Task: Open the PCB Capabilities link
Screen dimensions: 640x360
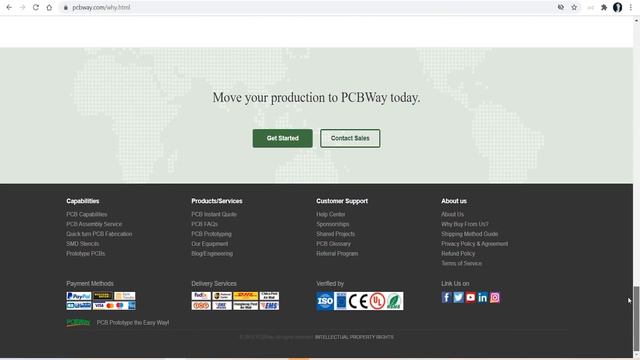Action: coord(87,214)
